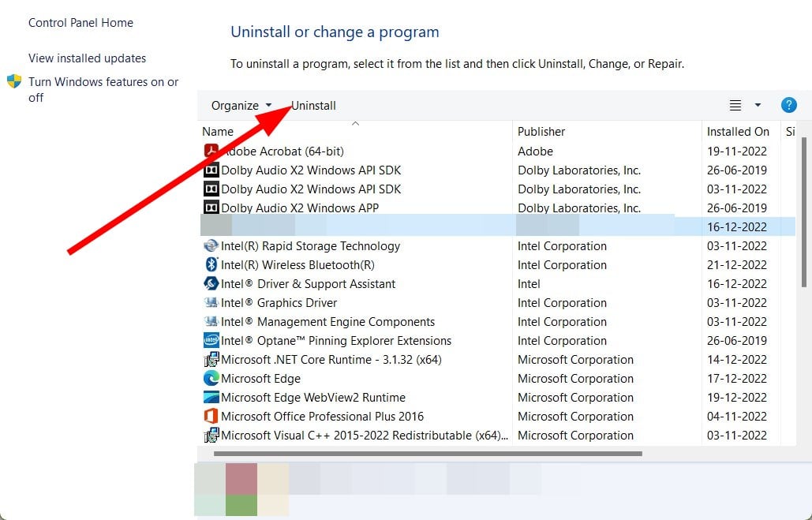The image size is (812, 520).
Task: Select the highlighted row dated 16-12-2022
Action: [498, 226]
